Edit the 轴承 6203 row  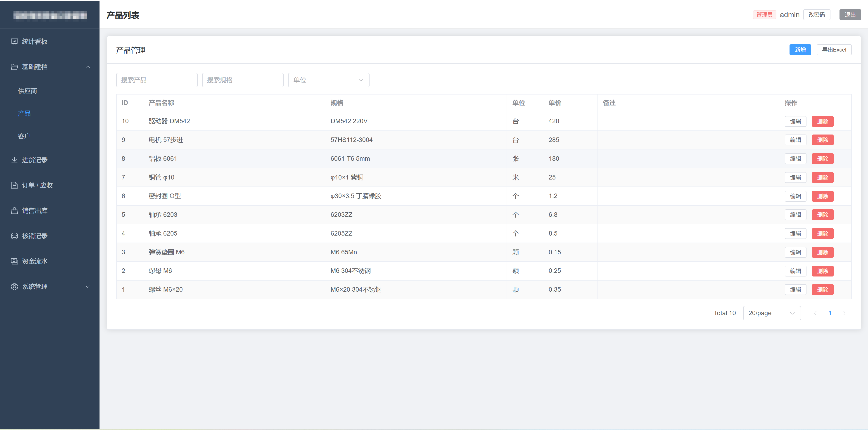(x=795, y=215)
